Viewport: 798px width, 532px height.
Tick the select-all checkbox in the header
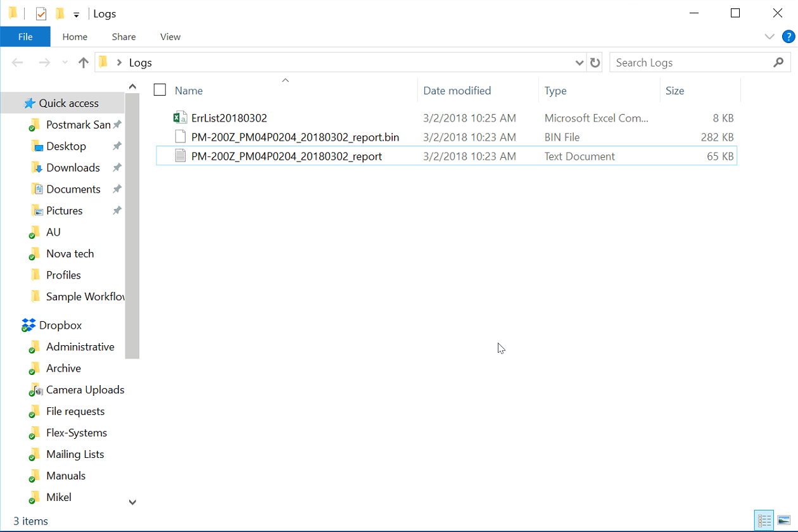[x=160, y=90]
